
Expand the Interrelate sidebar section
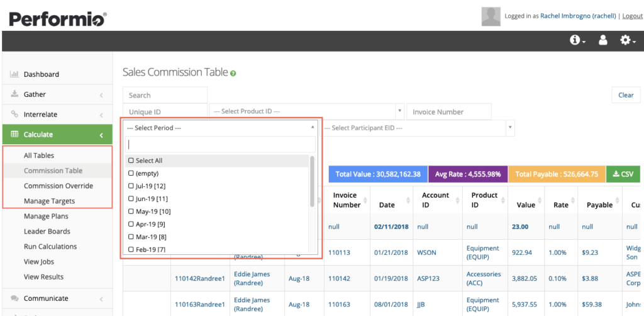tap(101, 115)
